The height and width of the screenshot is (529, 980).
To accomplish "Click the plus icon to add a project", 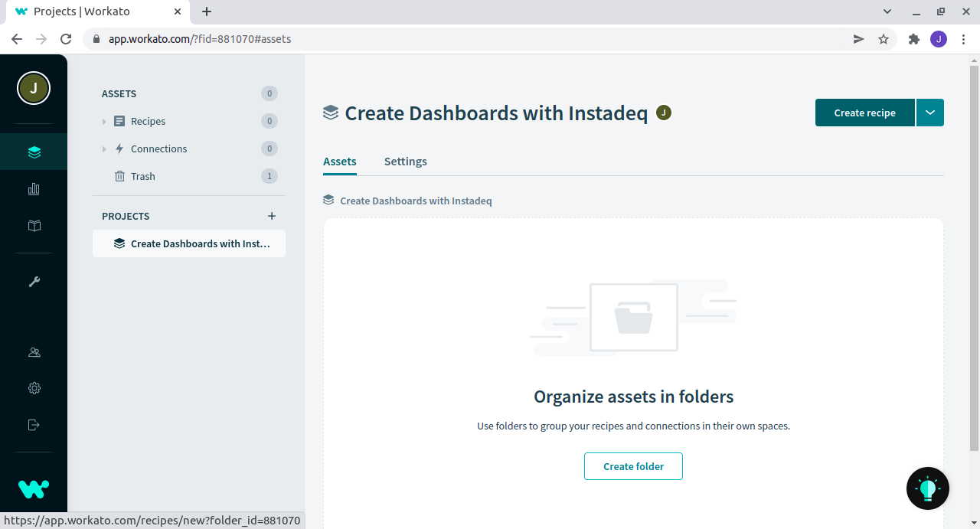I will [x=272, y=216].
